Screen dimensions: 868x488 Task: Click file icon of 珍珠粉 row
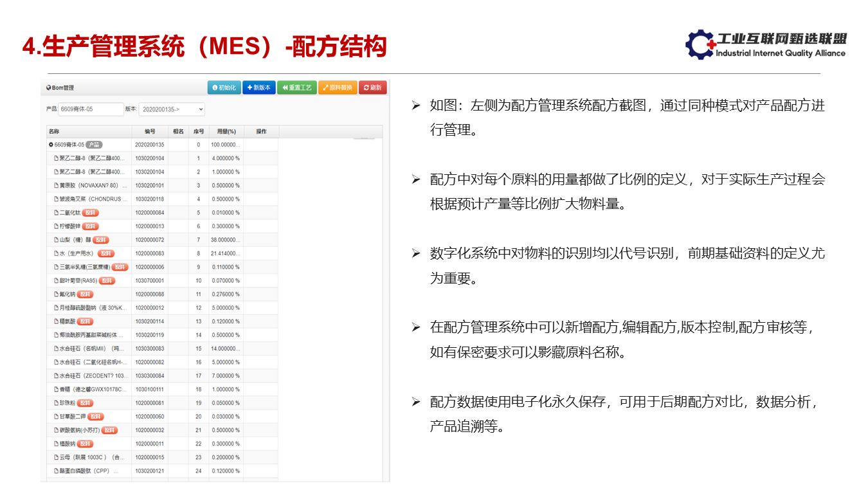[x=57, y=403]
